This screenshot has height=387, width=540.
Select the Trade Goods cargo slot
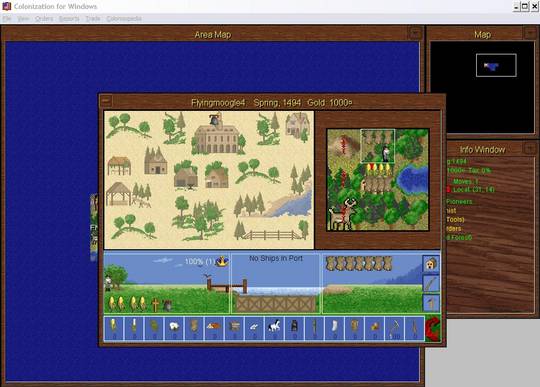(x=374, y=328)
